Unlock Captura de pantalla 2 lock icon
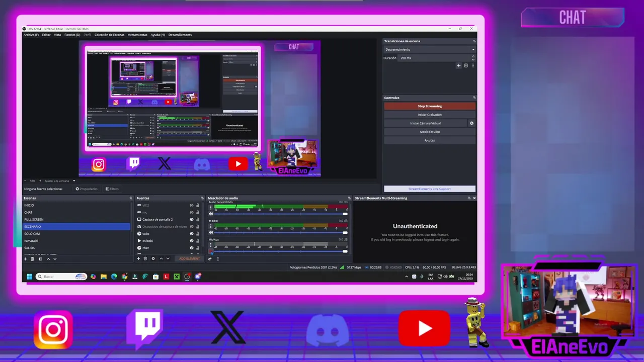The height and width of the screenshot is (362, 644). pos(198,219)
